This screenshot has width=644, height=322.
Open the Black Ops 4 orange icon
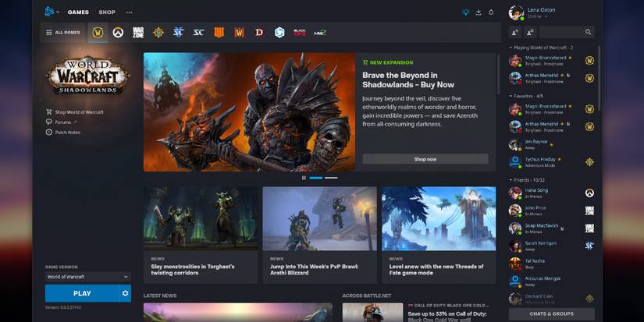[219, 33]
